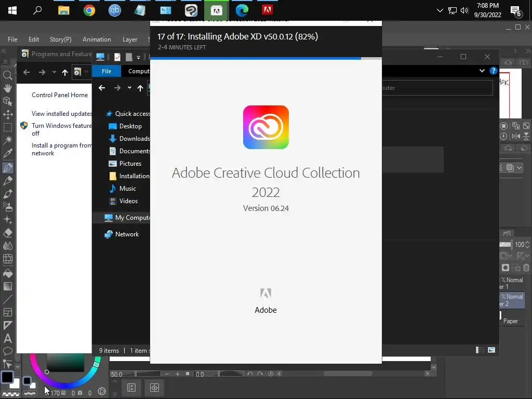Click Explorer up arrow button
The height and width of the screenshot is (399, 532).
(140, 88)
